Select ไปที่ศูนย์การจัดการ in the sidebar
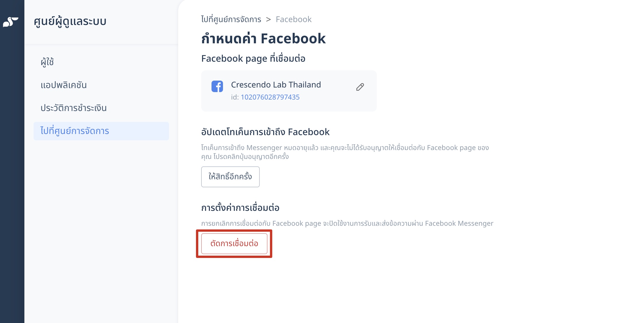Image resolution: width=644 pixels, height=323 pixels. (x=101, y=131)
